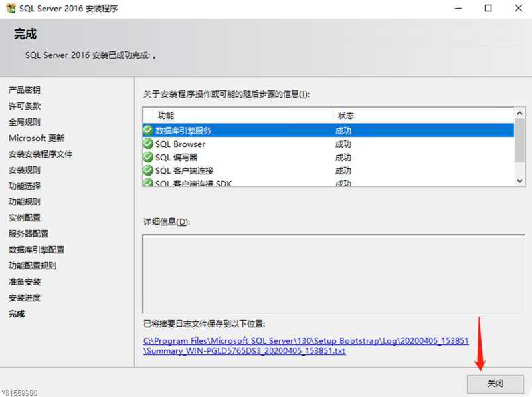Select the bold 完成 step in sidebar

point(17,313)
